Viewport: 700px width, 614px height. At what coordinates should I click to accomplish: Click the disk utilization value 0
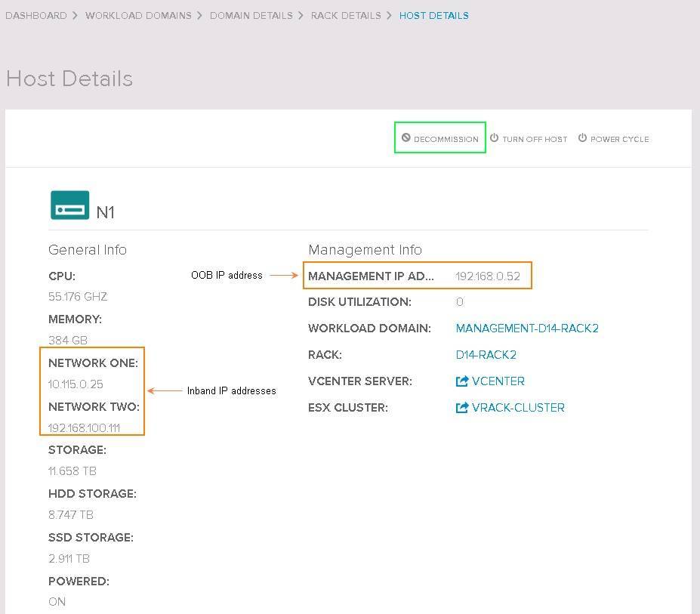460,302
